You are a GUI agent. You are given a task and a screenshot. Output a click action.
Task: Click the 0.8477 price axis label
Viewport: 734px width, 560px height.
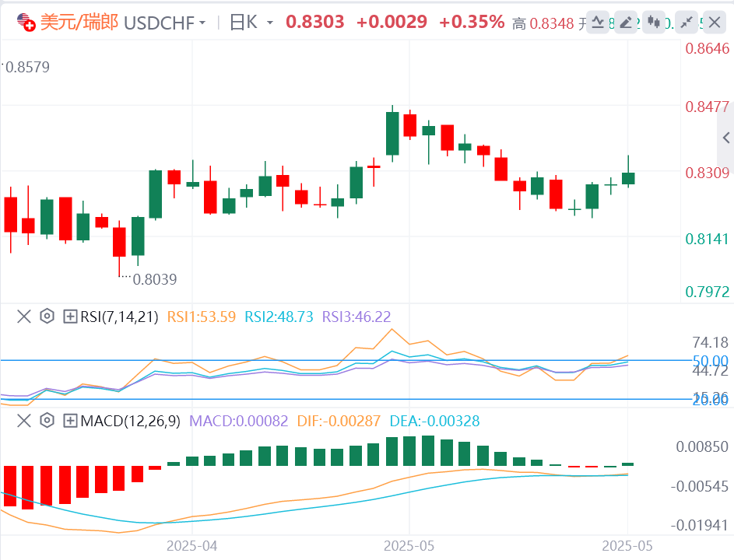pos(707,107)
